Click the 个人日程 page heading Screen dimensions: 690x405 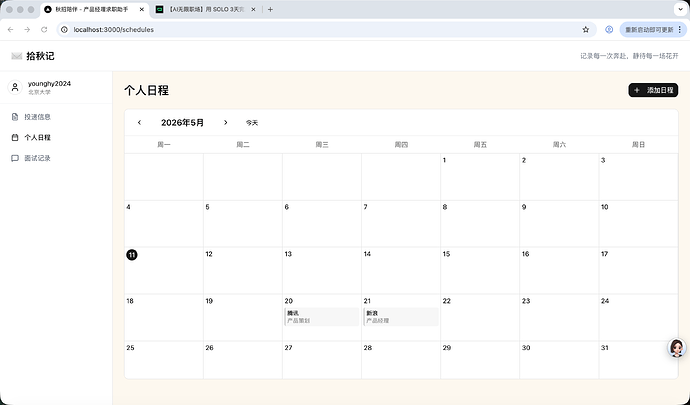coord(146,90)
